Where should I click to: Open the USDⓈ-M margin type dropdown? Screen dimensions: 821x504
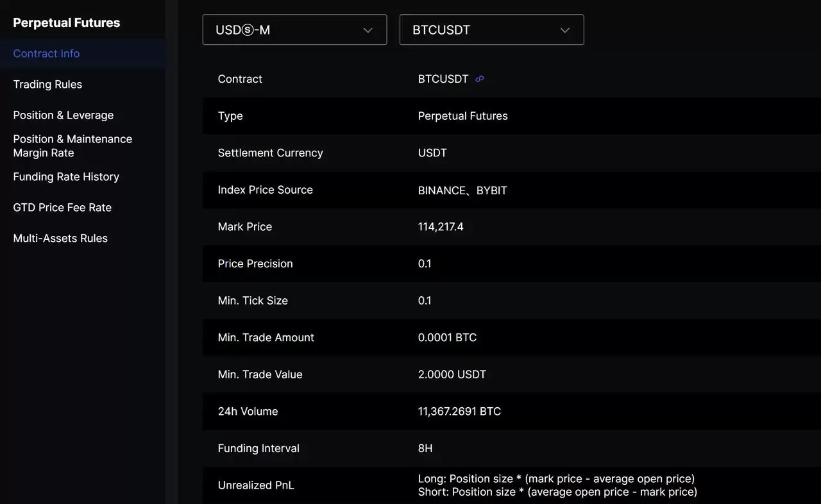[294, 30]
